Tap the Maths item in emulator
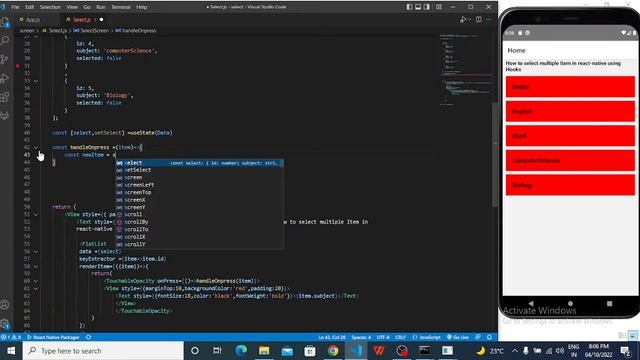The image size is (640, 360). [x=570, y=87]
